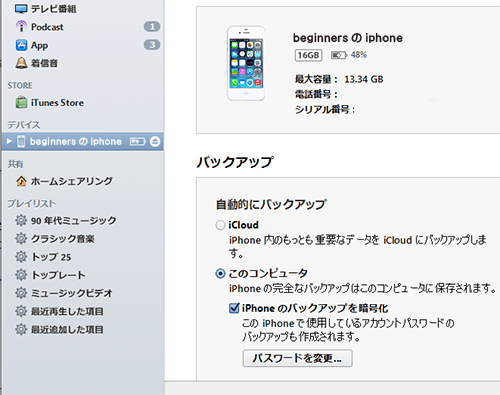Click the iPhone device icon in sidebar
This screenshot has width=500, height=395.
coord(21,141)
